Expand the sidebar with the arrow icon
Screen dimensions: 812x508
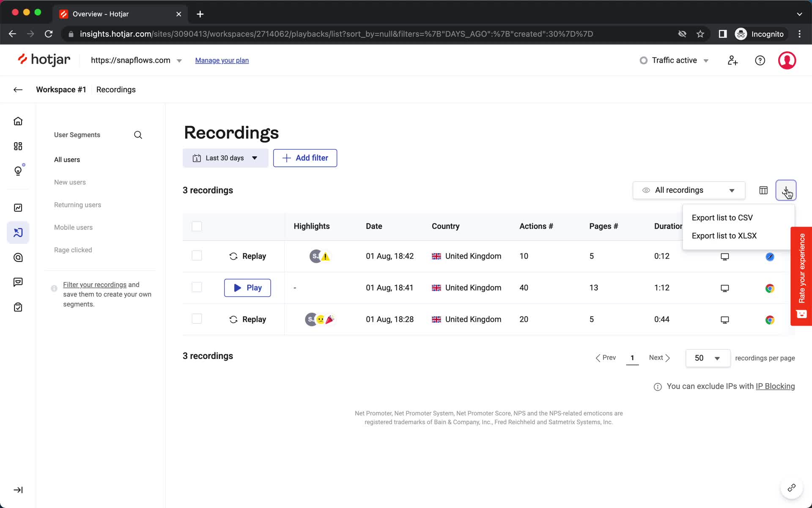click(18, 490)
